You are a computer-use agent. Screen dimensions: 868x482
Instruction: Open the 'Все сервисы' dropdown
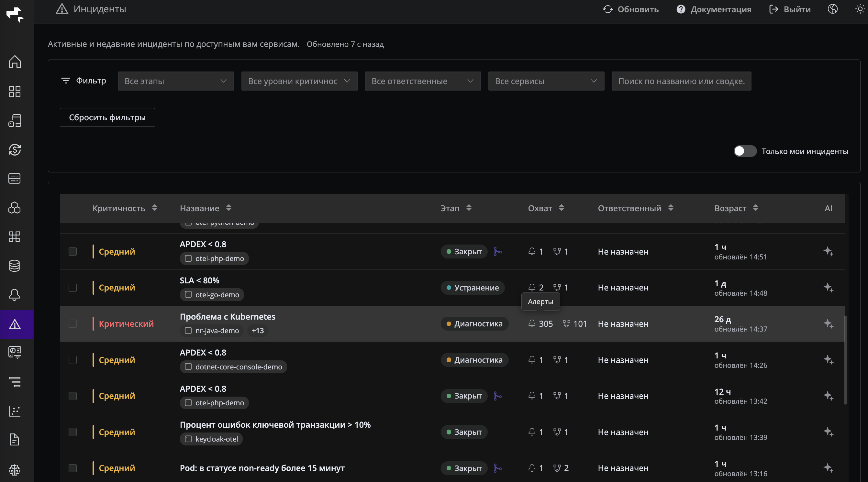coord(546,81)
